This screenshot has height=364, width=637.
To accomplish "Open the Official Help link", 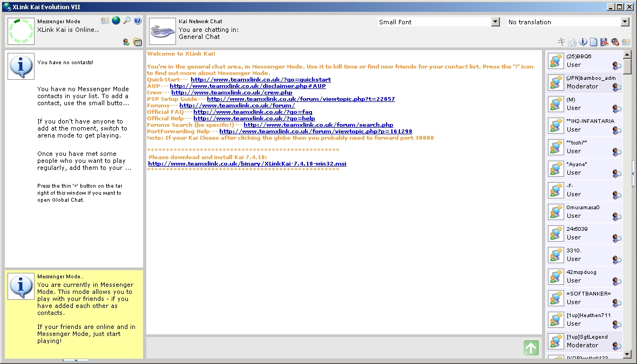I will pos(254,119).
